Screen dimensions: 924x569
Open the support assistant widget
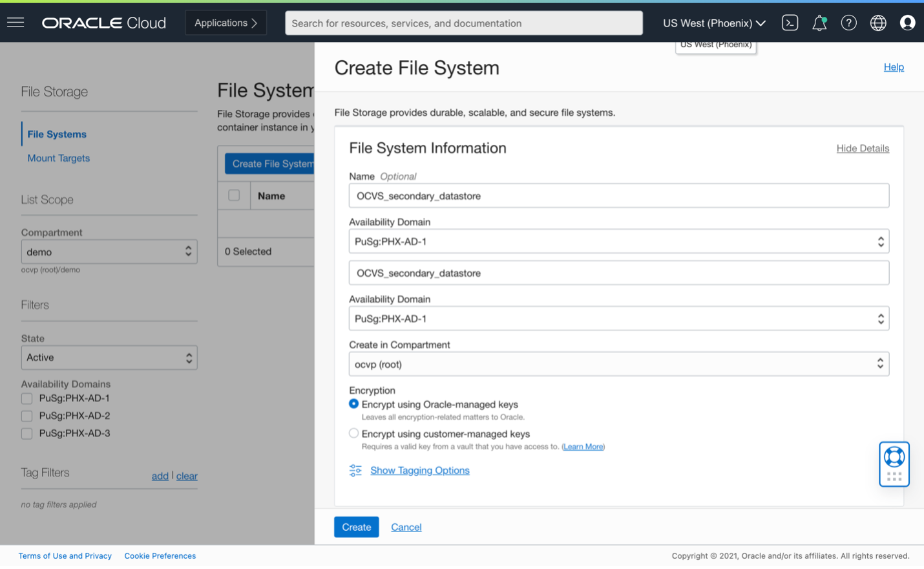(x=894, y=464)
